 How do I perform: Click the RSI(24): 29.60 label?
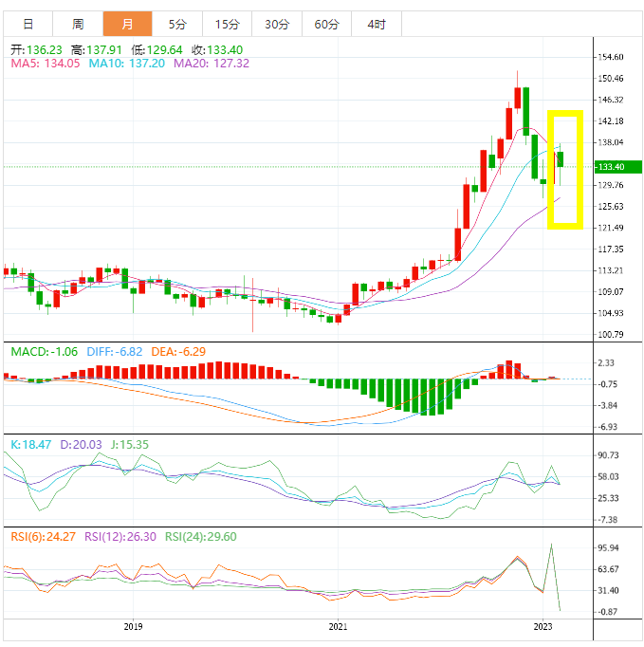[x=201, y=537]
